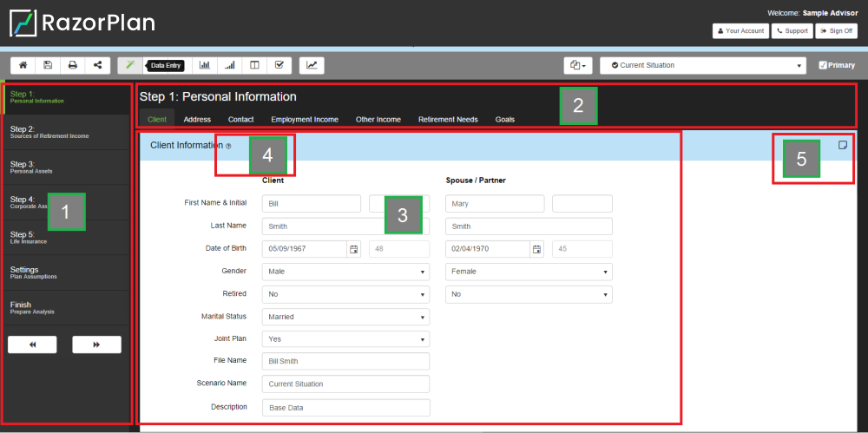The height and width of the screenshot is (433, 868).
Task: Click the Home icon in the toolbar
Action: click(x=23, y=65)
